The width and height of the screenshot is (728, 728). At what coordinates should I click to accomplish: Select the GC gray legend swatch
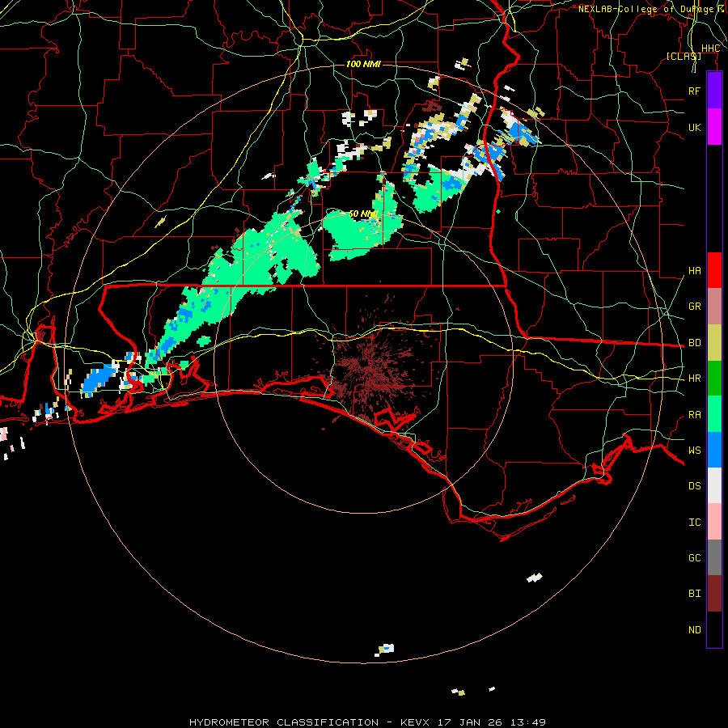pos(714,557)
